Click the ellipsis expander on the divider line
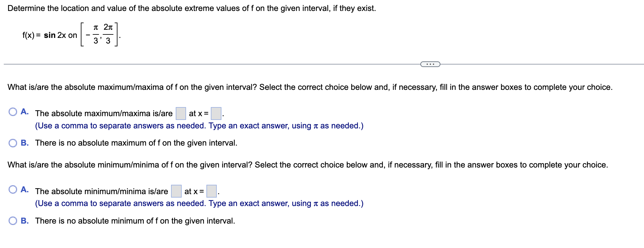The width and height of the screenshot is (644, 248). pos(430,64)
